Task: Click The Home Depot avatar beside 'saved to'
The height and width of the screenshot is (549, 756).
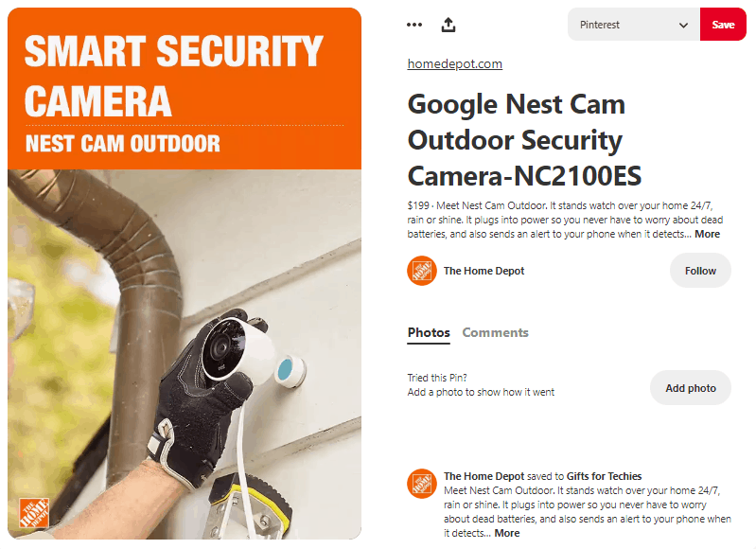Action: (x=422, y=484)
